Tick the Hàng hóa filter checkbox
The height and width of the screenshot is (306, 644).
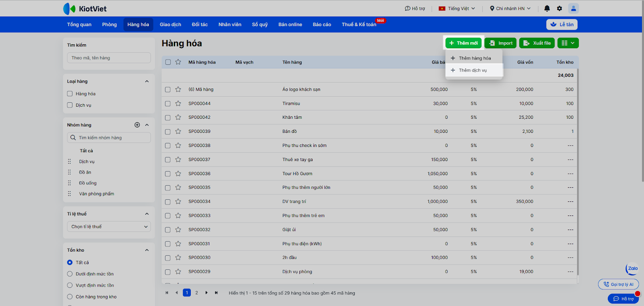(x=70, y=94)
